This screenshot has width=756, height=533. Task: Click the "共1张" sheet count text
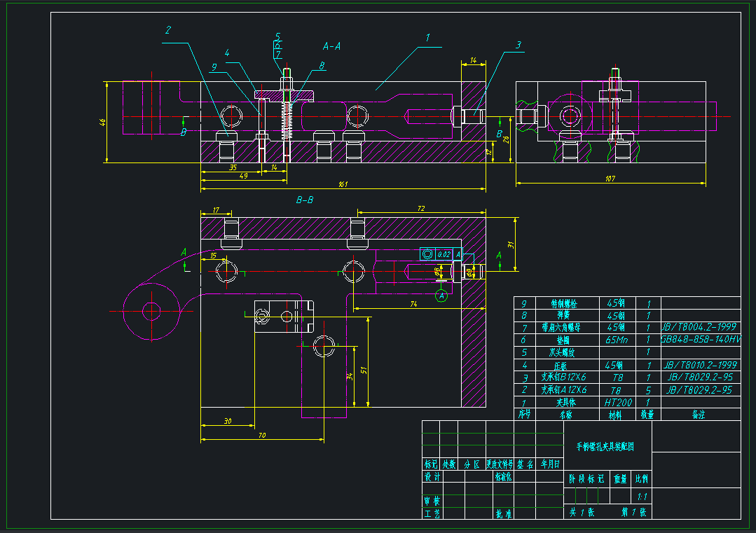(x=582, y=512)
